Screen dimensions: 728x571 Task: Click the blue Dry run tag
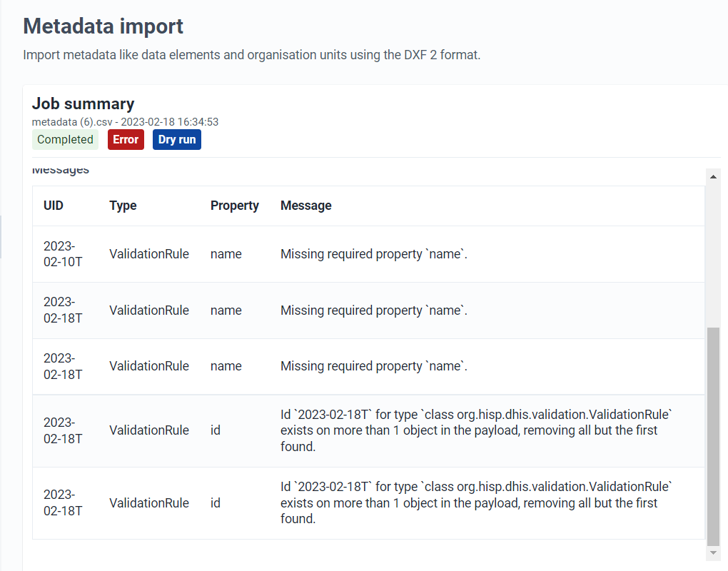click(177, 140)
